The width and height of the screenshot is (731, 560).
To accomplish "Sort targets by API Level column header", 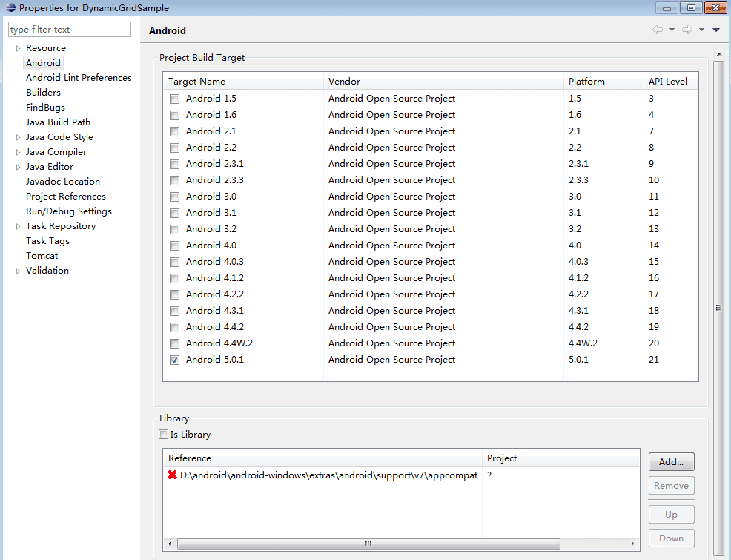I will pyautogui.click(x=669, y=81).
